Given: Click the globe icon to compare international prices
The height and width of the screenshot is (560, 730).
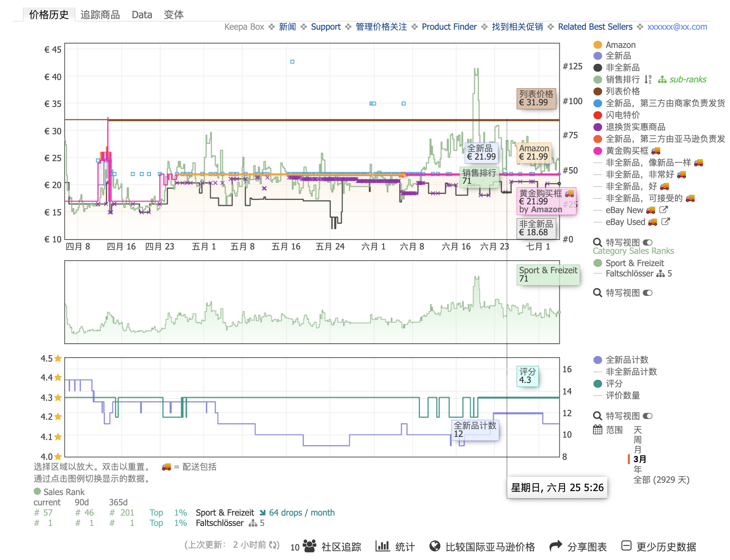Looking at the screenshot, I should click(435, 546).
